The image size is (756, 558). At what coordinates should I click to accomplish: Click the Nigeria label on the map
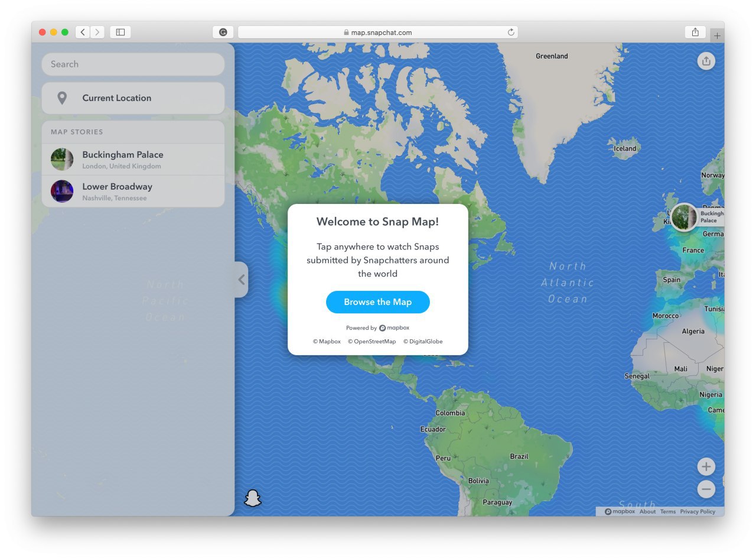[x=711, y=395]
